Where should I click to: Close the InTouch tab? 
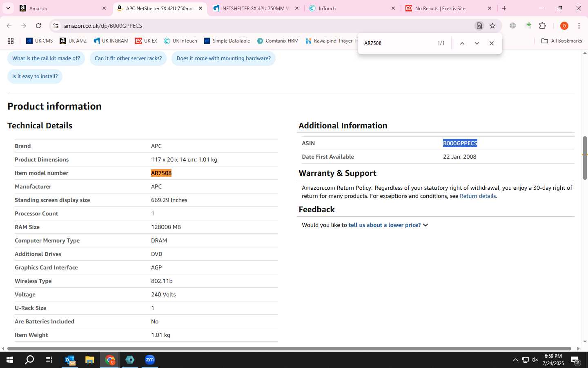(393, 8)
